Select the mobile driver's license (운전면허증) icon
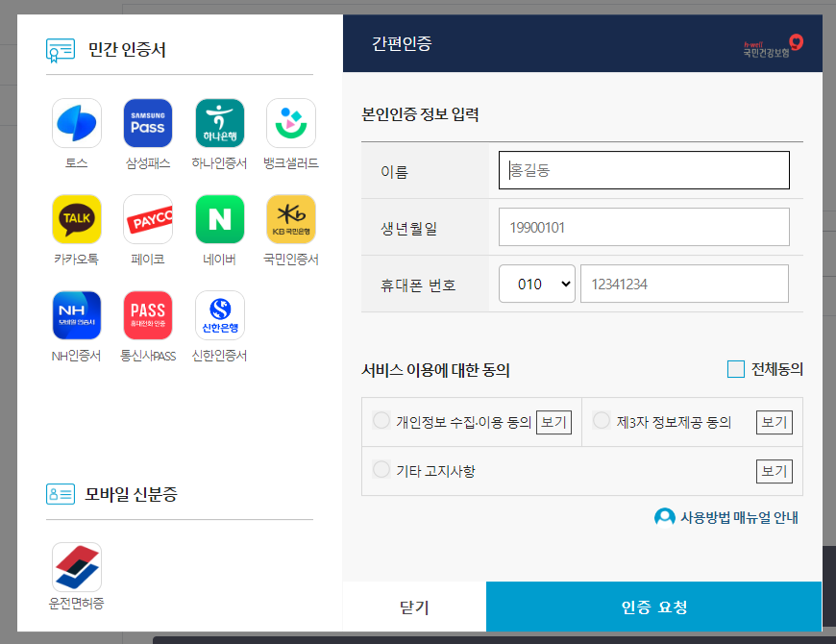This screenshot has width=836, height=644. pos(77,567)
